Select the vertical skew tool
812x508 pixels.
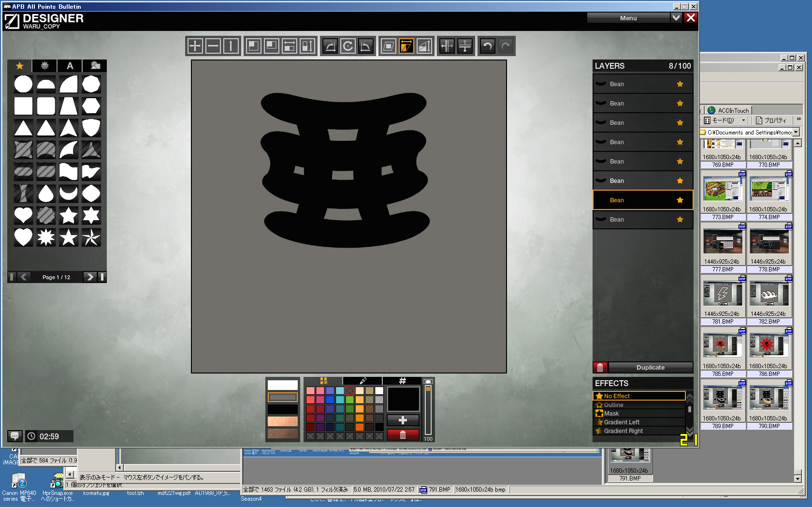424,46
